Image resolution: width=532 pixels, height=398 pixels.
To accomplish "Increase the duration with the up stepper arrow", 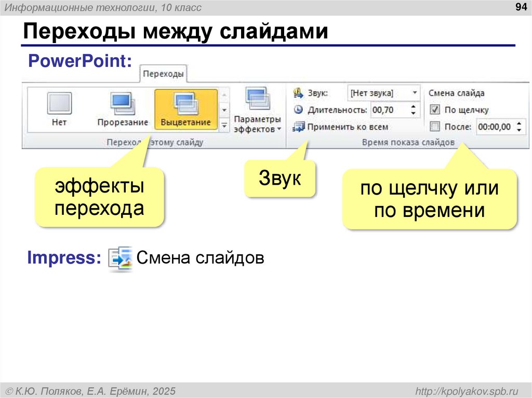I will point(413,106).
